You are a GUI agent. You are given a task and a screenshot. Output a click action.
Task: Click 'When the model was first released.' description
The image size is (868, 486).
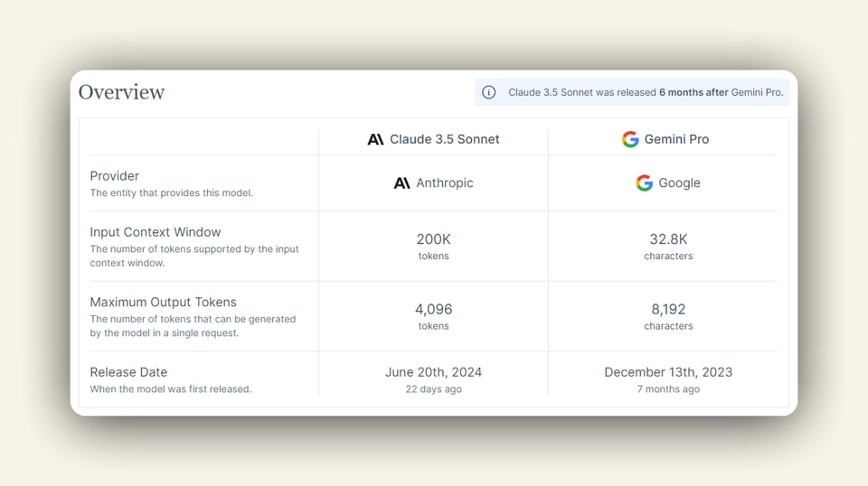(171, 389)
